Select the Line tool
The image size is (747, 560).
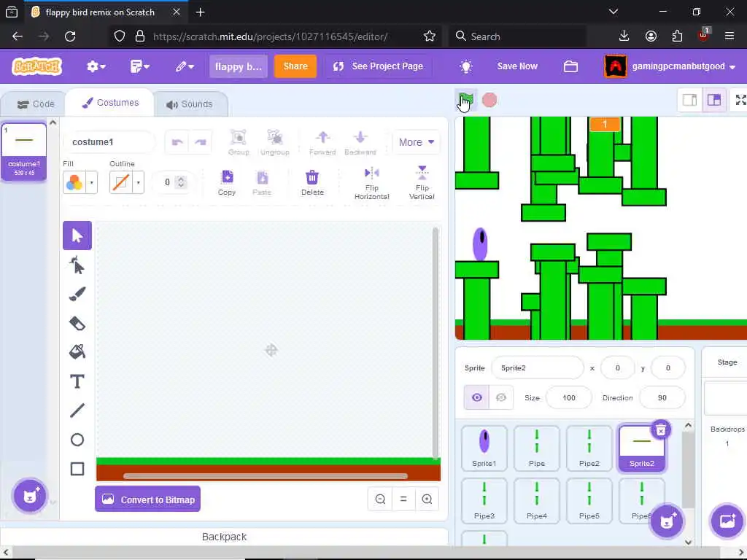click(77, 411)
